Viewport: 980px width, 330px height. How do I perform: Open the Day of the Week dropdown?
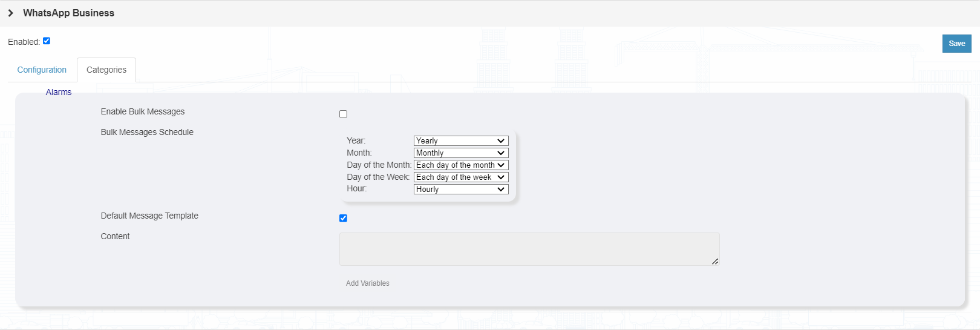(x=461, y=177)
